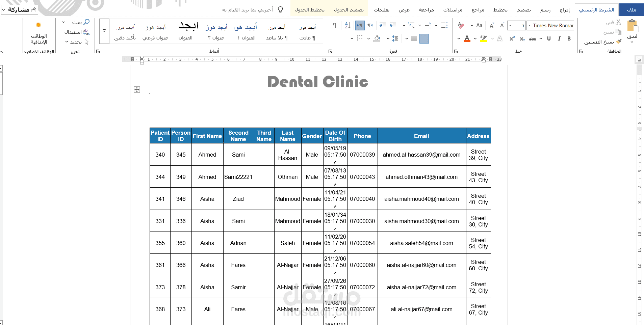644x325 pixels.
Task: Click the Decrease Font Size icon
Action: click(492, 25)
